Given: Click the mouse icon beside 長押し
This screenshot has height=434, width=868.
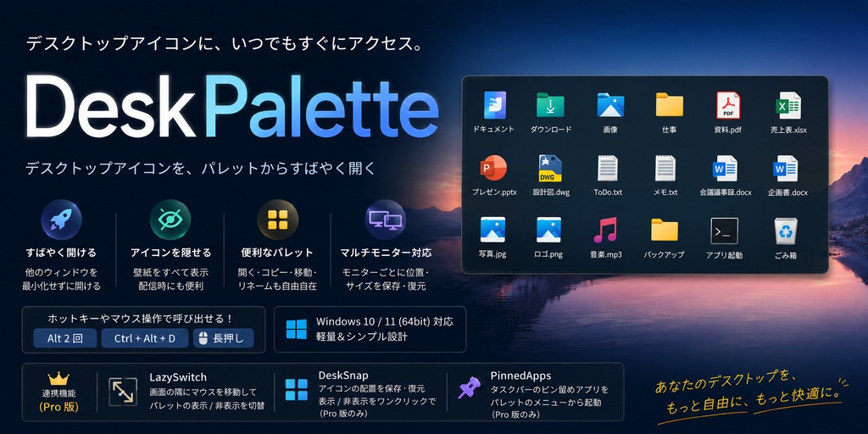Looking at the screenshot, I should [x=203, y=338].
